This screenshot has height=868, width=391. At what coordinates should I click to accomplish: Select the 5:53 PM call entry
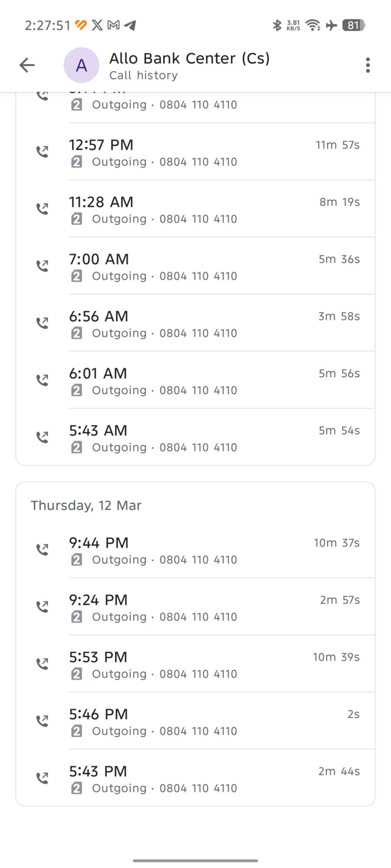pos(204,665)
